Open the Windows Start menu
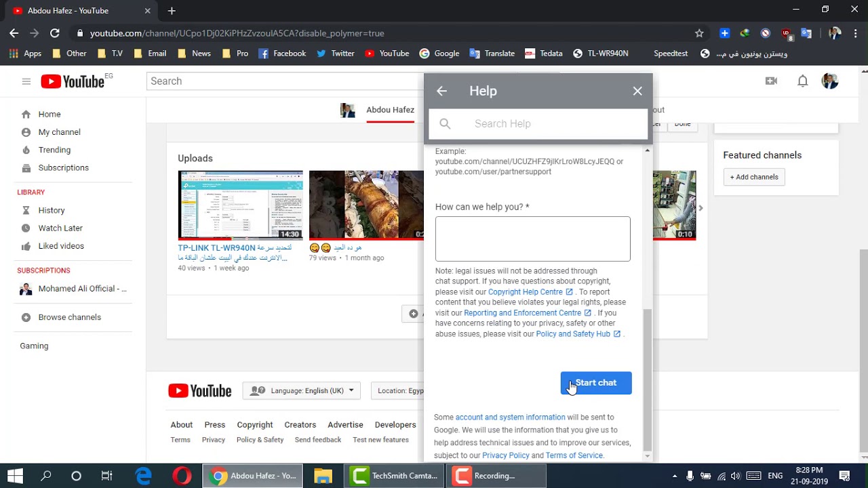The width and height of the screenshot is (868, 488). pos(15,476)
